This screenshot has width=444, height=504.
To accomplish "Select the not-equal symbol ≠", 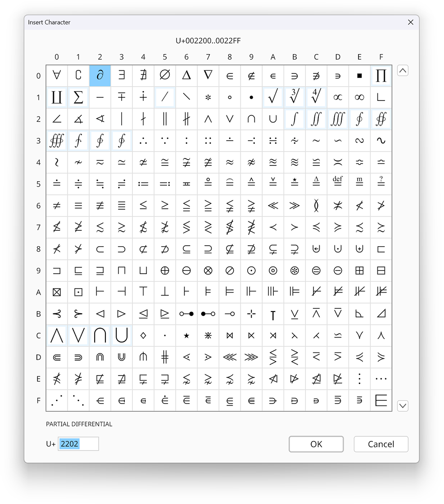I will point(57,206).
